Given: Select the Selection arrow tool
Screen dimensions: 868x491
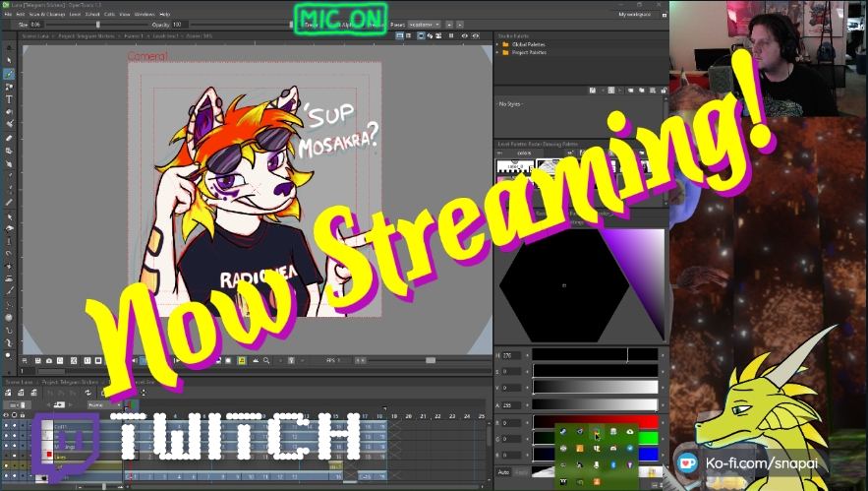Looking at the screenshot, I should click(9, 60).
